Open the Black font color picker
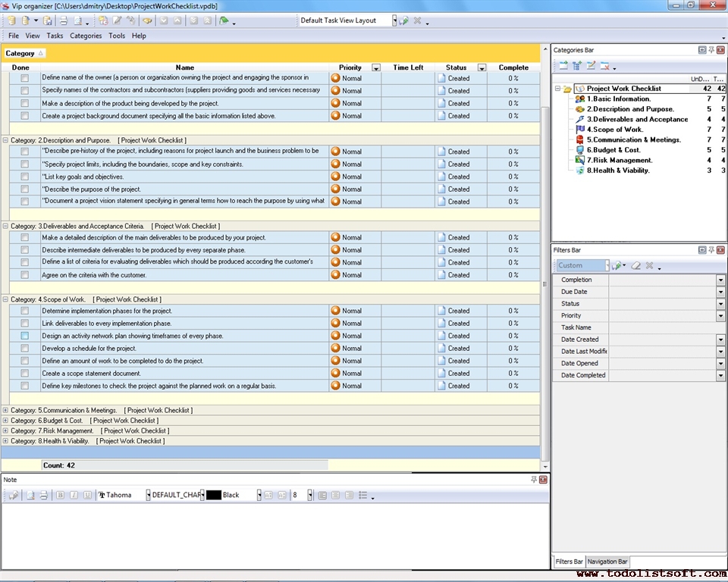Viewport: 728px width, 582px height. point(259,495)
